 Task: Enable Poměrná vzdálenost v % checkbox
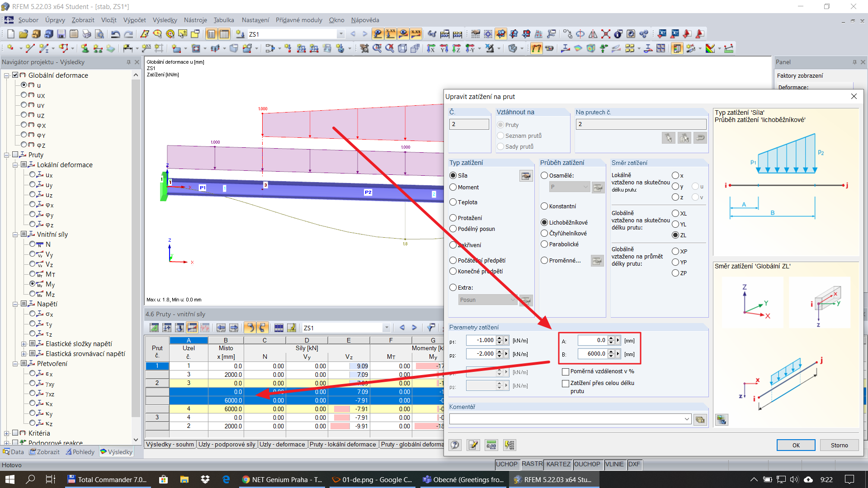click(566, 371)
